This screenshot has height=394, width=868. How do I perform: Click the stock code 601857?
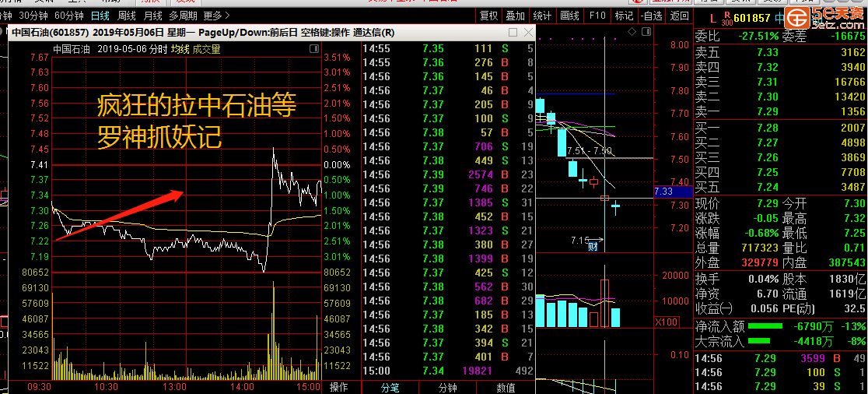point(752,18)
